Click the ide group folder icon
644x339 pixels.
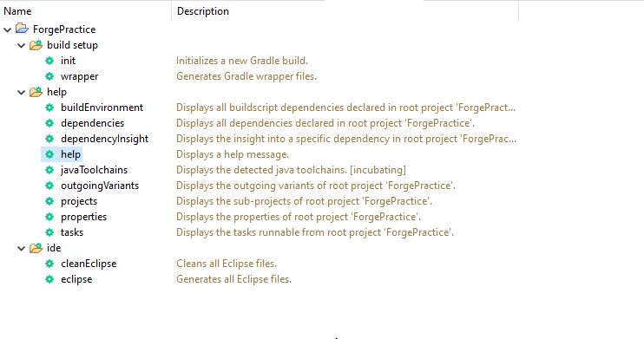pyautogui.click(x=36, y=247)
